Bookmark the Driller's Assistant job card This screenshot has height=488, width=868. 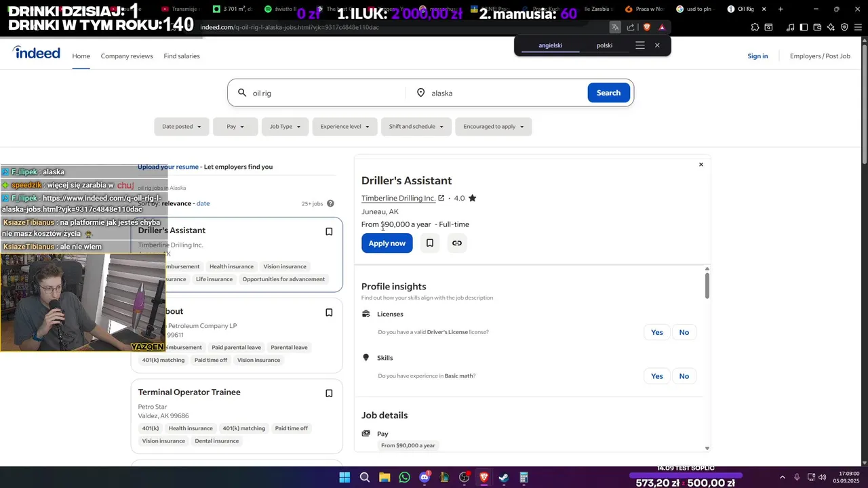[x=329, y=232]
